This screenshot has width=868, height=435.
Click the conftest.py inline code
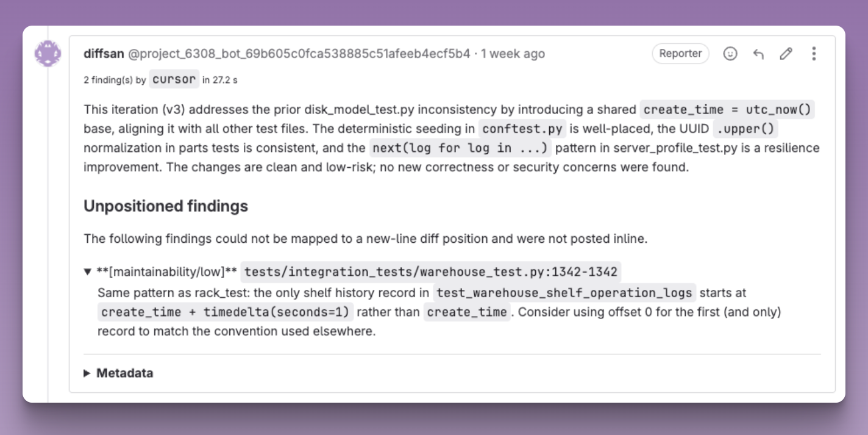(x=523, y=129)
